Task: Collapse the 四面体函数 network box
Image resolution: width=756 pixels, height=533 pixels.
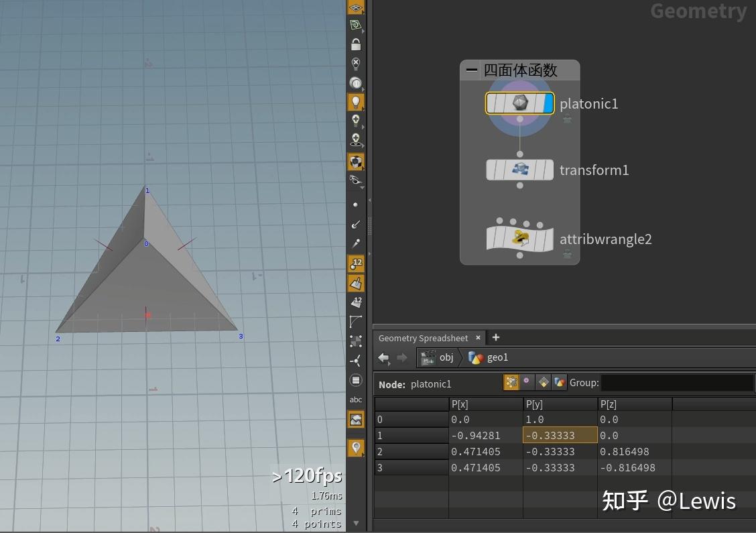Action: coord(472,70)
